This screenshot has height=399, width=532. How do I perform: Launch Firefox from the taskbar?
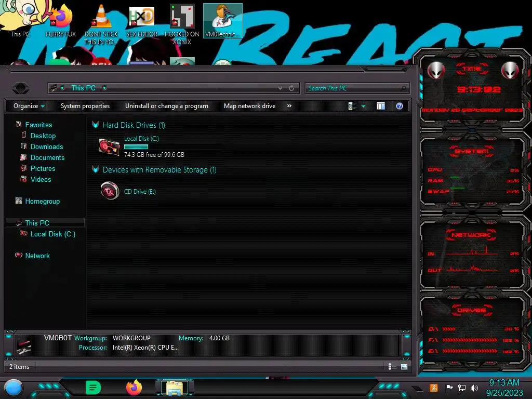coord(134,388)
